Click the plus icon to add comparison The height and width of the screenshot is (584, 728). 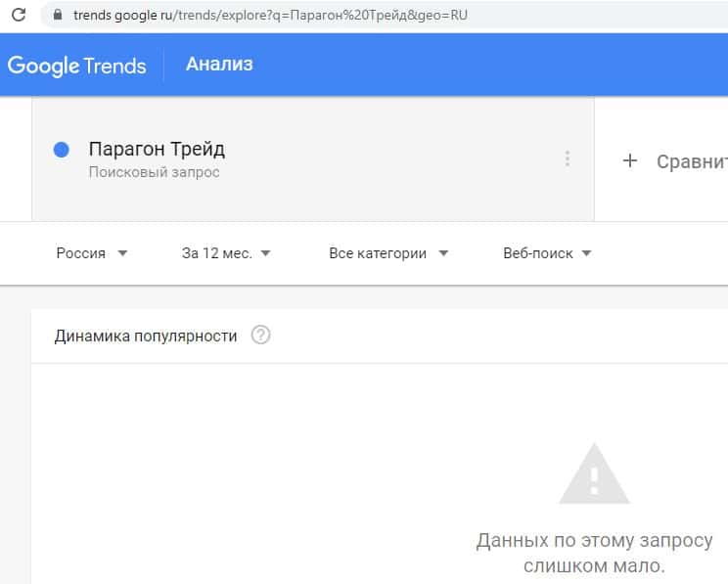pyautogui.click(x=630, y=161)
